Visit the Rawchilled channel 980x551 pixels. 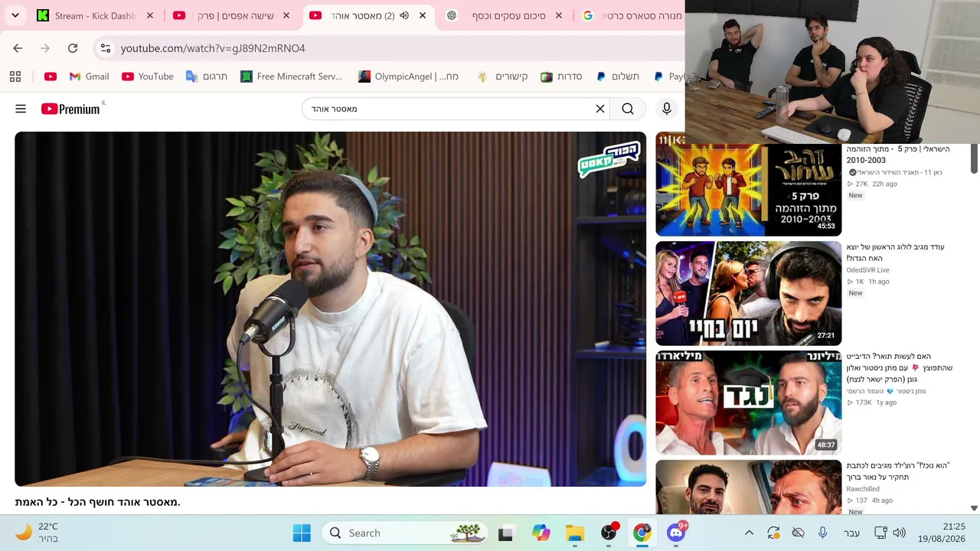coord(863,489)
